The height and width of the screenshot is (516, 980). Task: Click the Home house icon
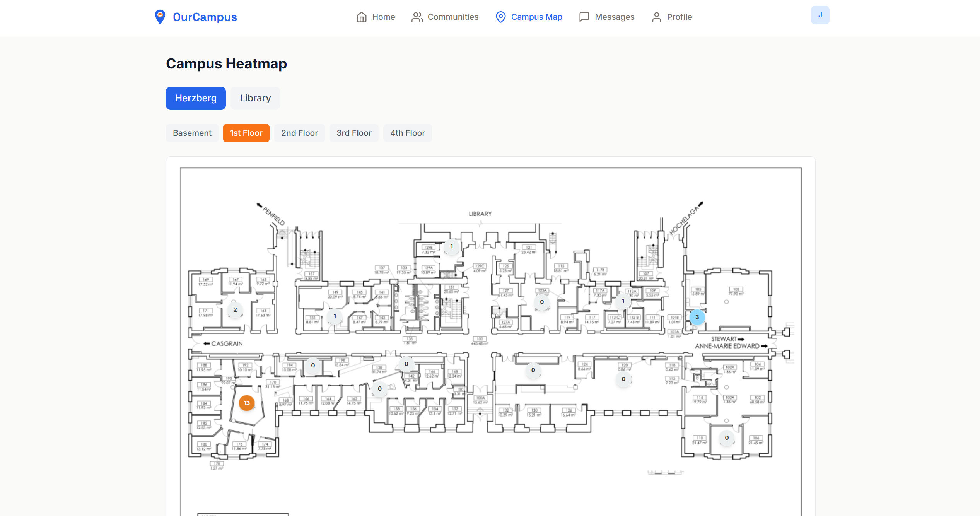[361, 17]
